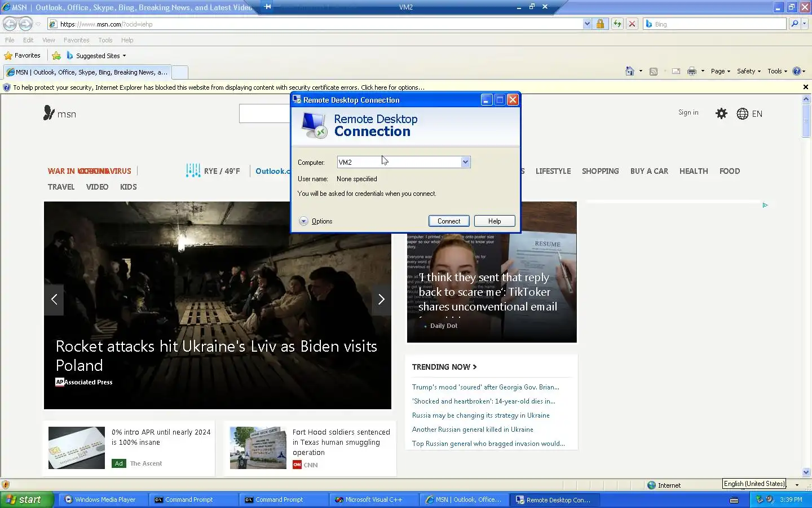The image size is (812, 508).
Task: Open the File menu
Action: pyautogui.click(x=10, y=40)
